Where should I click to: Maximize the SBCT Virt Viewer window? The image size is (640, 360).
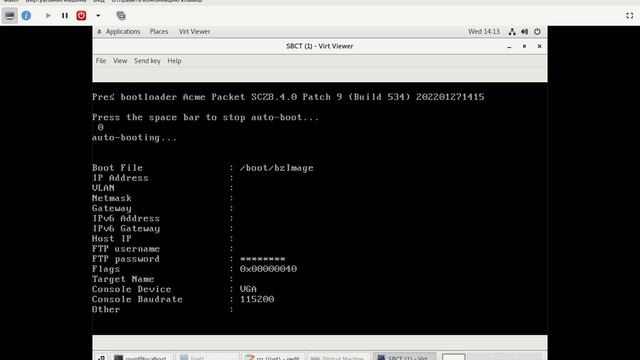[x=524, y=47]
